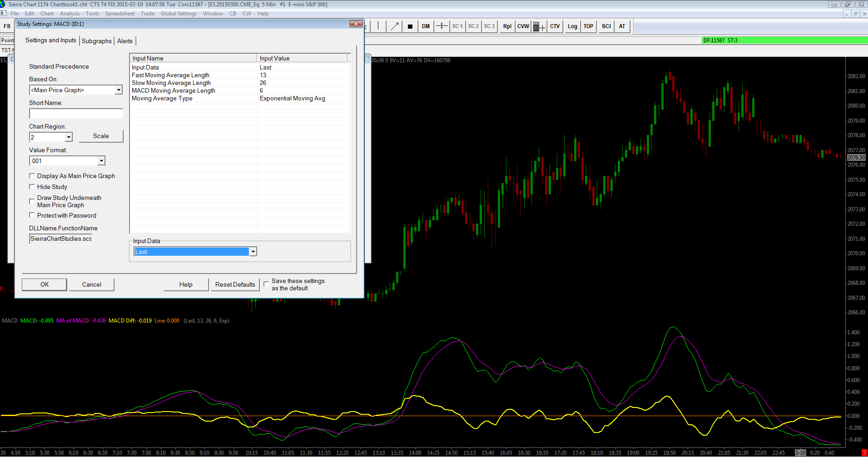Open the CW menu
Viewport: 868px width, 457px height.
pyautogui.click(x=247, y=14)
